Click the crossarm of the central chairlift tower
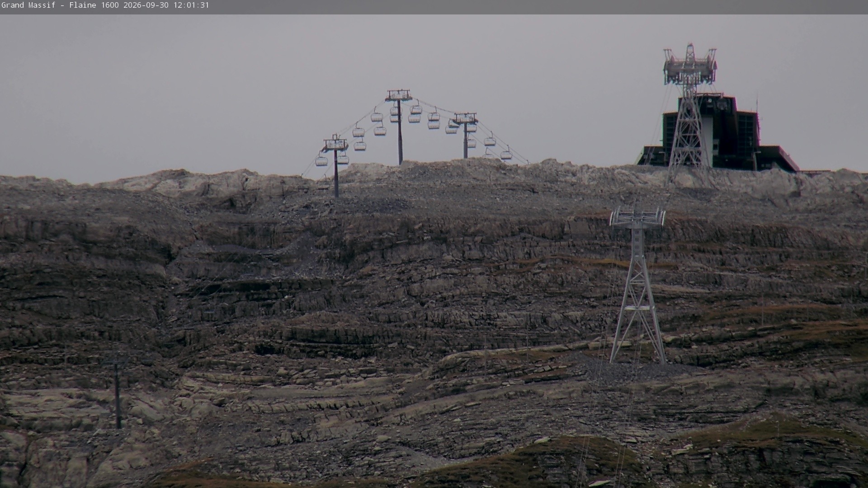 click(399, 95)
